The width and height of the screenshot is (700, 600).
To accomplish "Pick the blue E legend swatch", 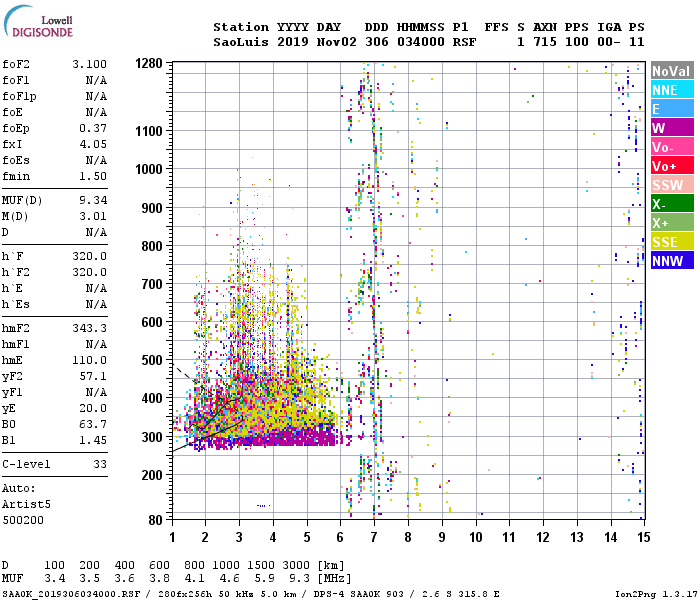I will (x=671, y=109).
